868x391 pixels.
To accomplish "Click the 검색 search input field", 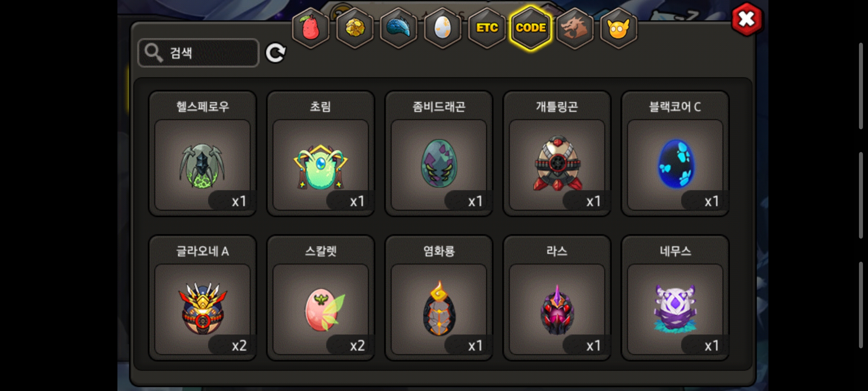I will tap(198, 53).
